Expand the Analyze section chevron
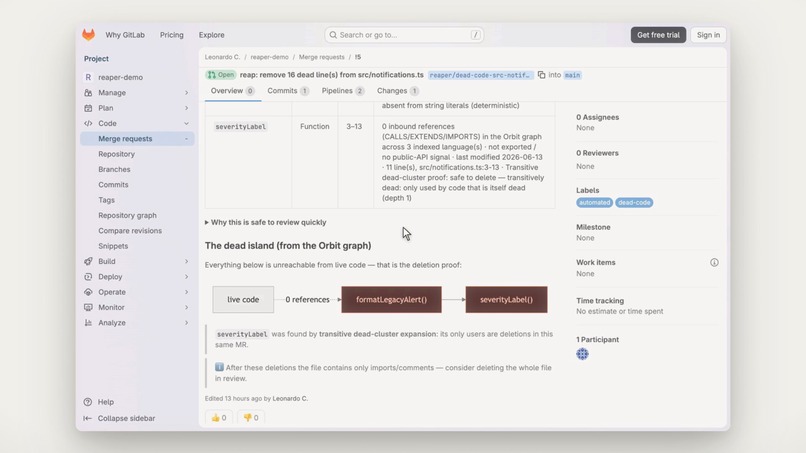This screenshot has width=806, height=453. pos(186,323)
